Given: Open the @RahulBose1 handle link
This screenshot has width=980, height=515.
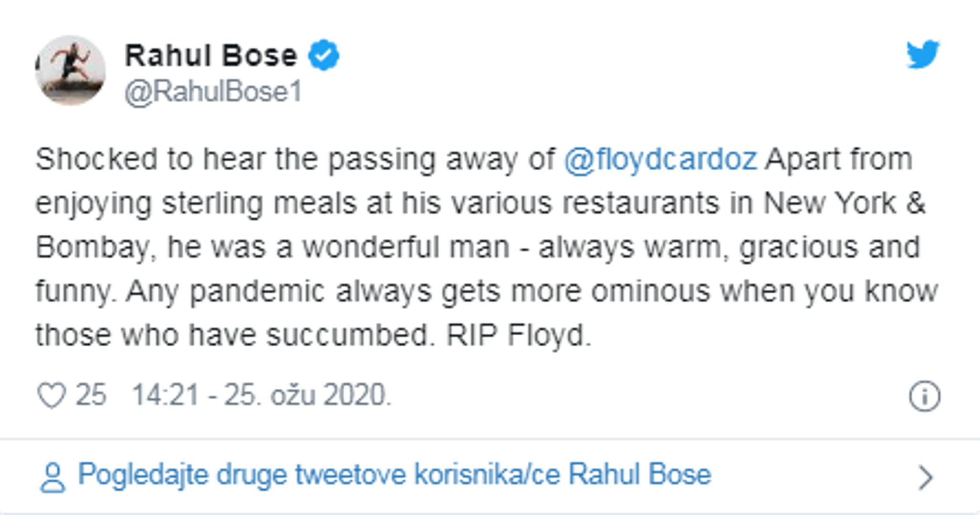Looking at the screenshot, I should pos(213,92).
